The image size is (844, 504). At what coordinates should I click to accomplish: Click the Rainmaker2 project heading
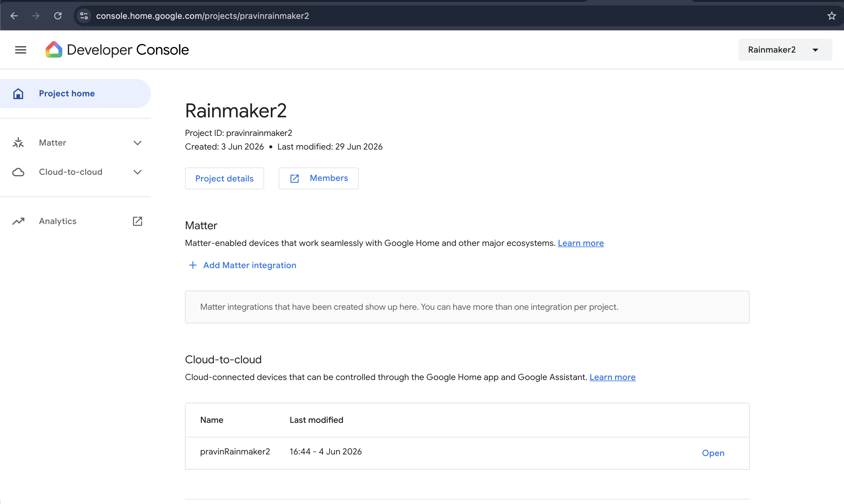(x=236, y=111)
